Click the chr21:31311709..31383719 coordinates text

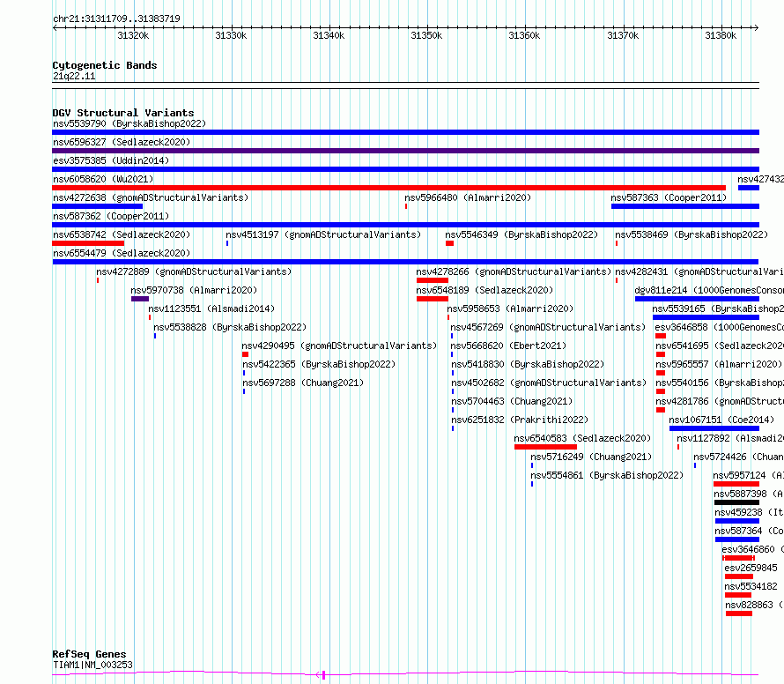[x=116, y=19]
